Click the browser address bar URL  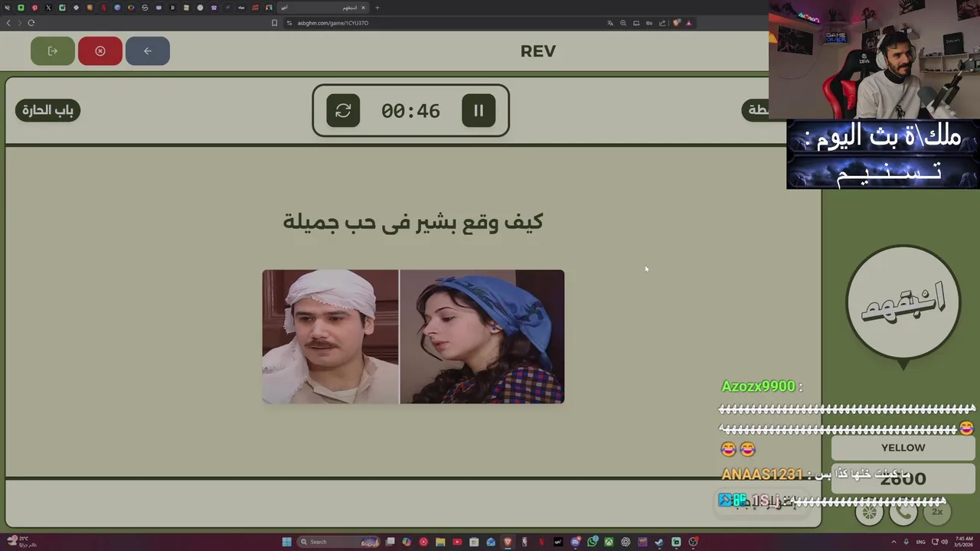click(x=333, y=23)
